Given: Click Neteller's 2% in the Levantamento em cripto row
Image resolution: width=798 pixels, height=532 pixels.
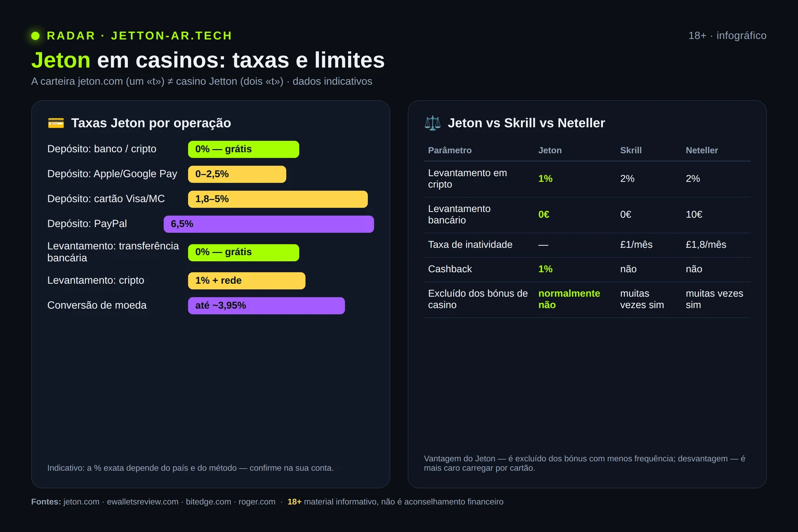Looking at the screenshot, I should coord(693,179).
